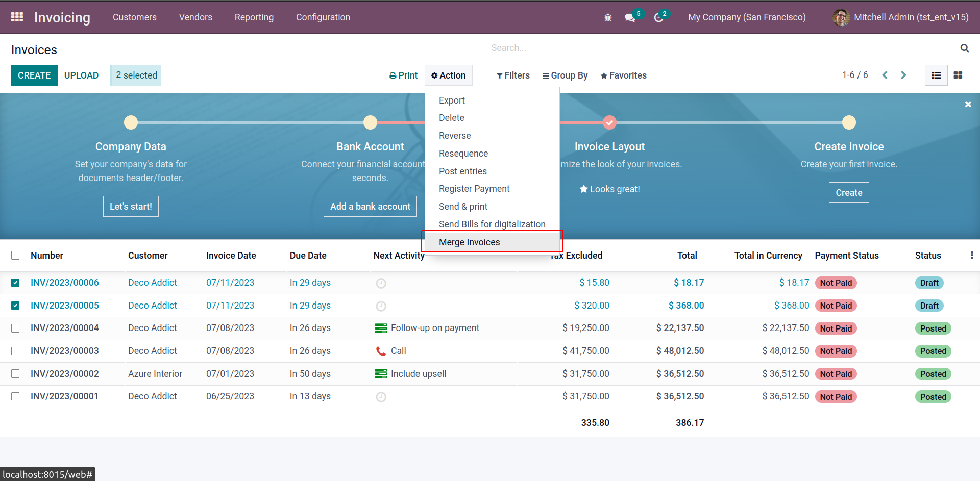The height and width of the screenshot is (481, 980).
Task: Open the activities clock icon
Action: pos(658,17)
